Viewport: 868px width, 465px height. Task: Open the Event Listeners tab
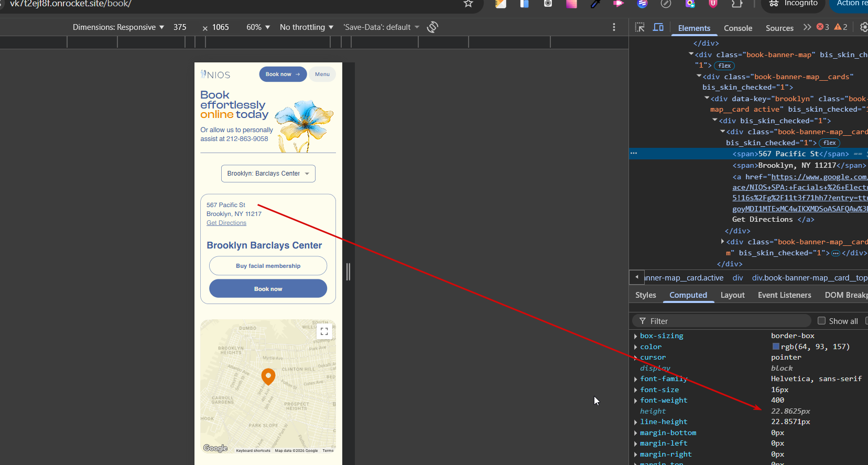pyautogui.click(x=784, y=295)
